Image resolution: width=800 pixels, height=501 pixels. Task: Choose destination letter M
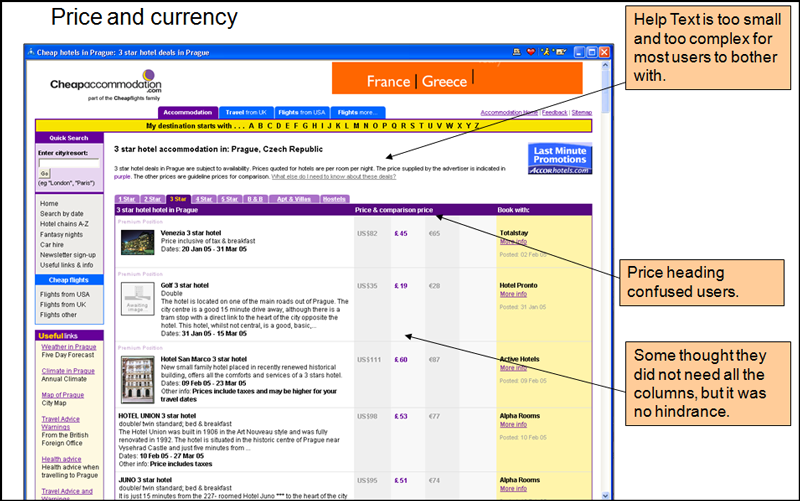356,126
